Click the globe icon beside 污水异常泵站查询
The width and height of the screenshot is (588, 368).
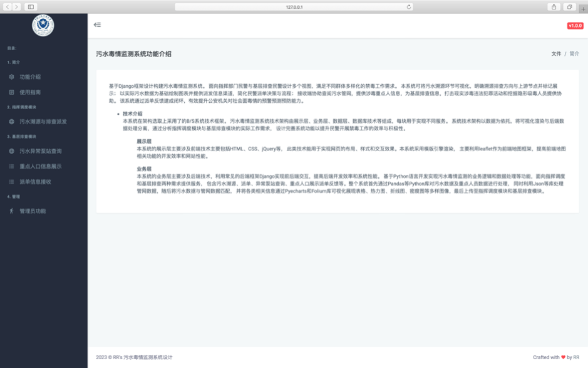coord(11,151)
